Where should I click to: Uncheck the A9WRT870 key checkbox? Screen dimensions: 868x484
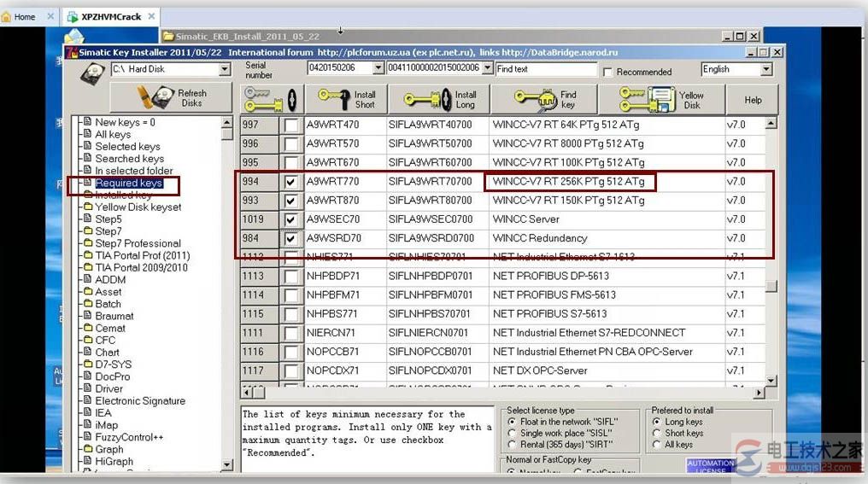290,201
